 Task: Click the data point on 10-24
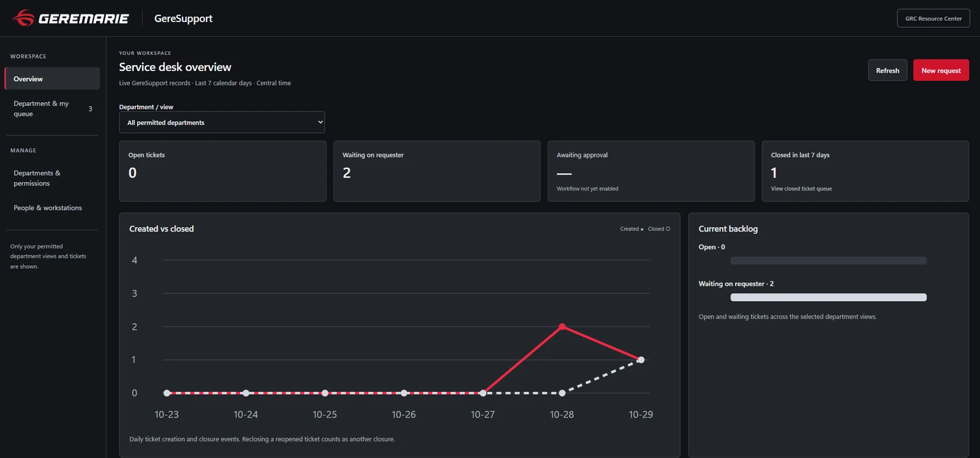246,393
